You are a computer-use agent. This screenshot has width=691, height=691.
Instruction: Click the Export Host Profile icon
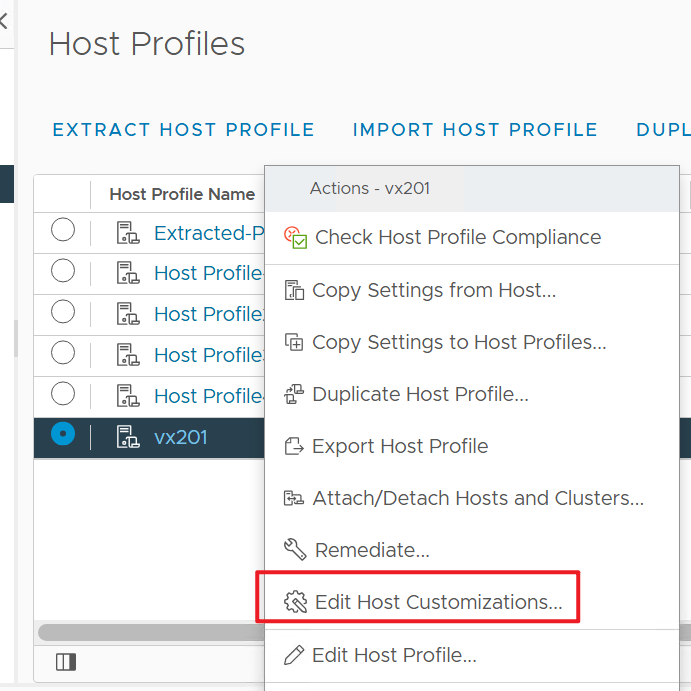click(295, 446)
